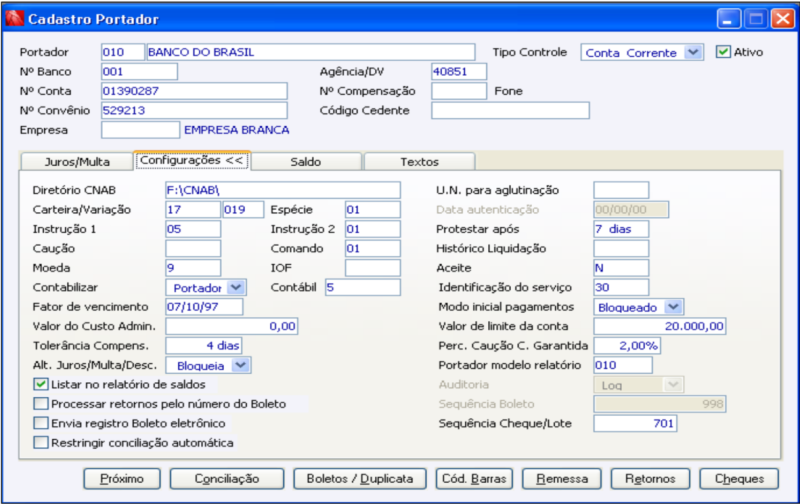Click Sequência Cheque/Lote field
Viewport: 800px width, 504px height.
[x=635, y=423]
